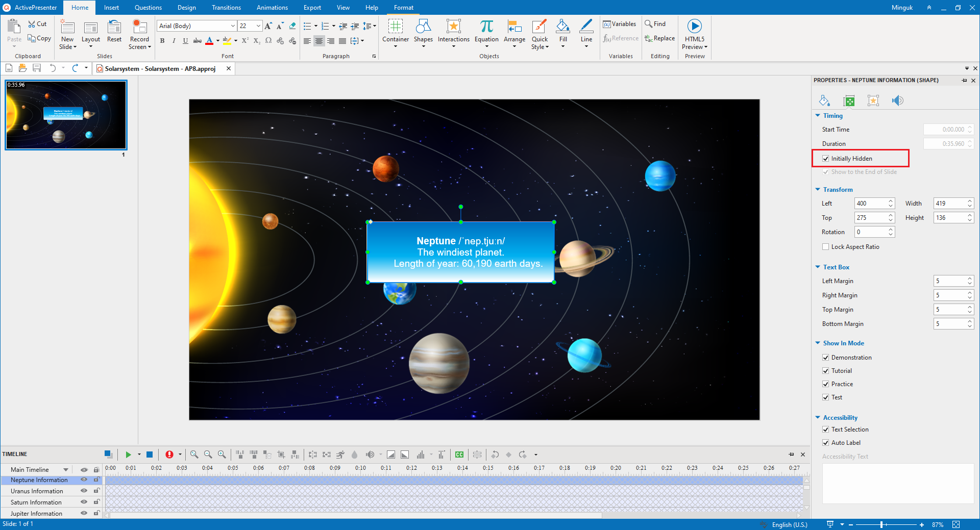Enable Lock Aspect Ratio
Image resolution: width=980 pixels, height=530 pixels.
click(x=826, y=247)
